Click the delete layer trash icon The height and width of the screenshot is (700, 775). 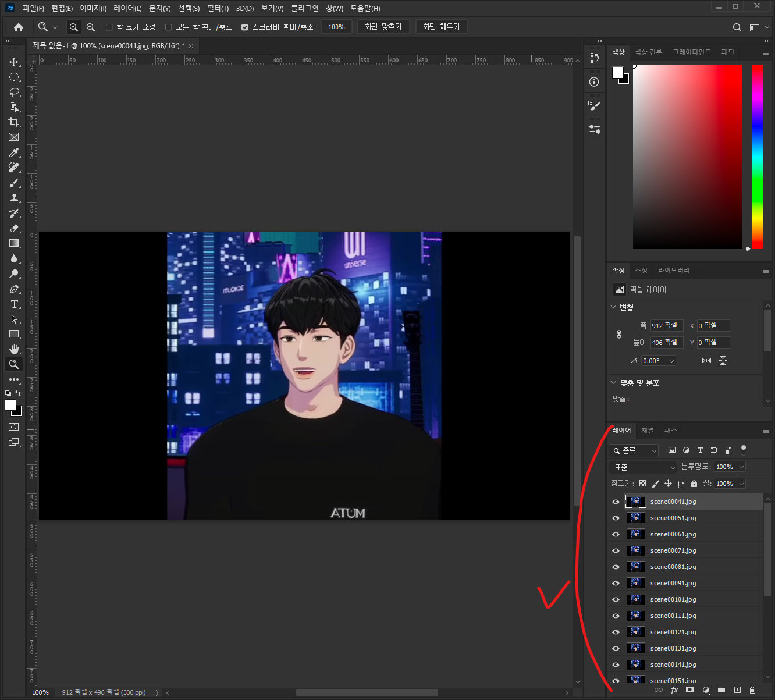click(753, 690)
